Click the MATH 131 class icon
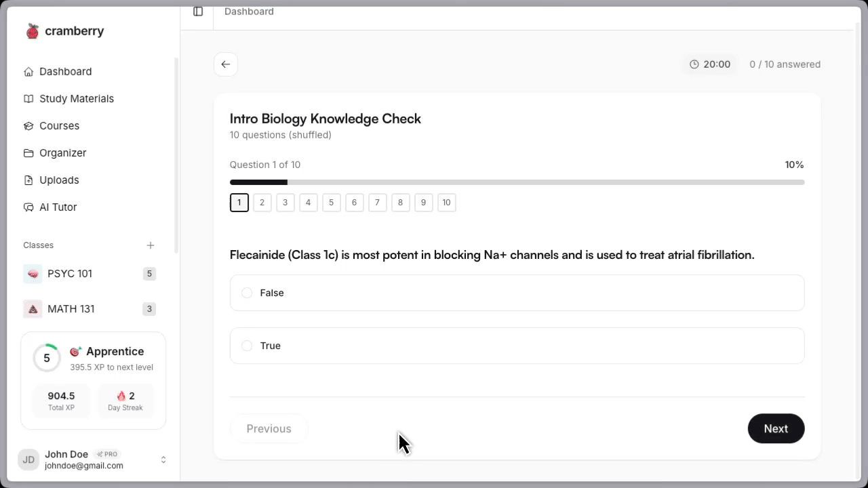This screenshot has width=868, height=488. tap(33, 308)
